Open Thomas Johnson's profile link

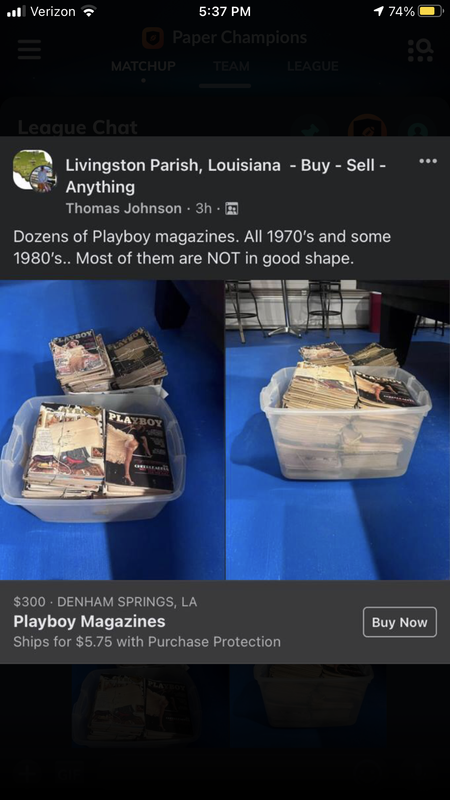tap(123, 208)
